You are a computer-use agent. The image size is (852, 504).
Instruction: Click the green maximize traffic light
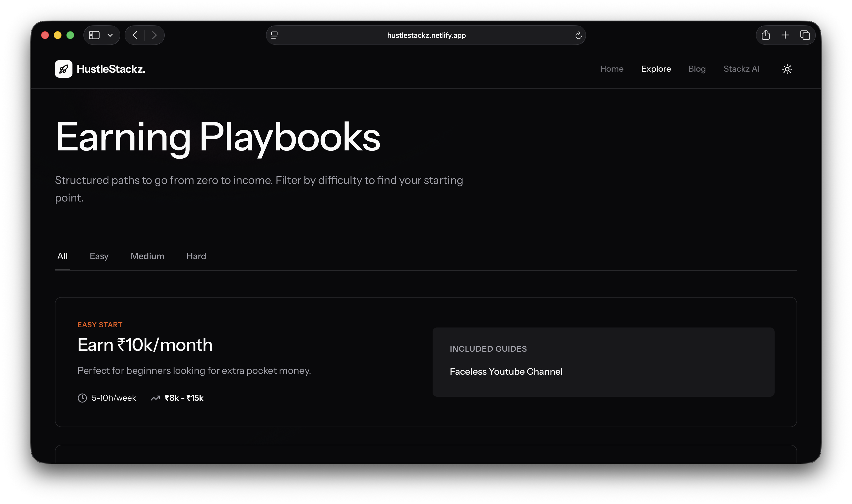[x=70, y=35]
